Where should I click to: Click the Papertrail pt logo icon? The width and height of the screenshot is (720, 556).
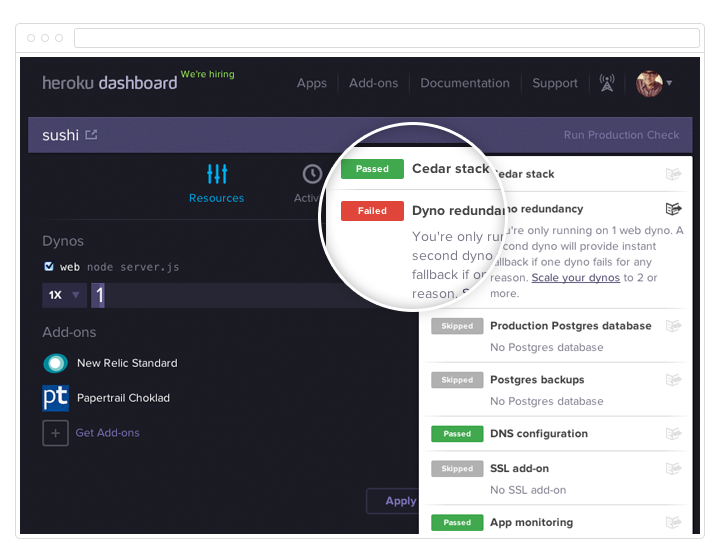[56, 398]
